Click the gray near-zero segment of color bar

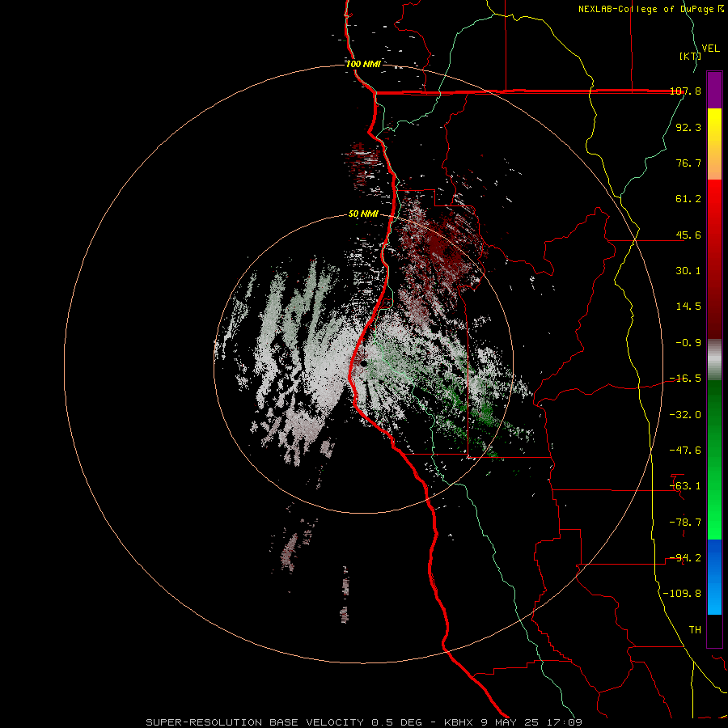(x=714, y=360)
